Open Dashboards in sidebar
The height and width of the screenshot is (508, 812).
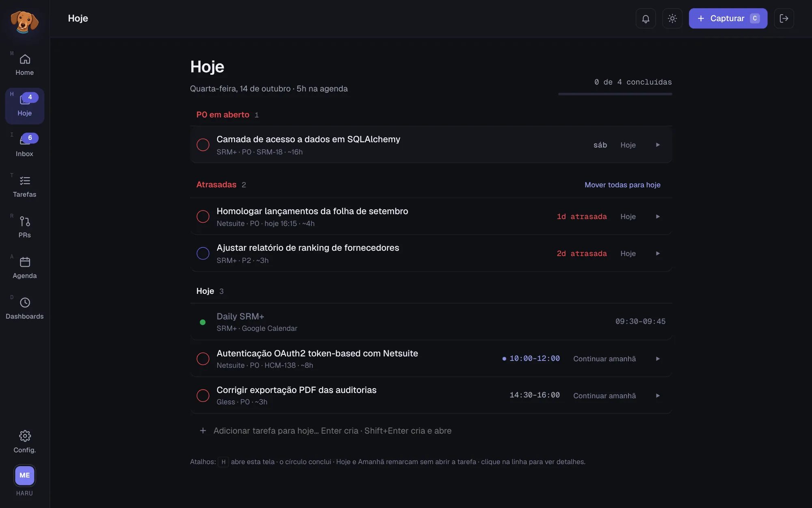(x=25, y=309)
